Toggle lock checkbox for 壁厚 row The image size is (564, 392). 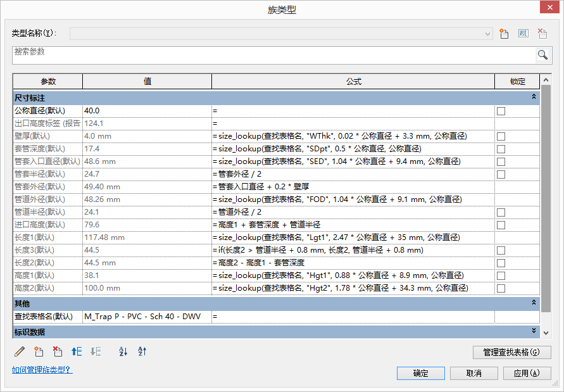[501, 136]
